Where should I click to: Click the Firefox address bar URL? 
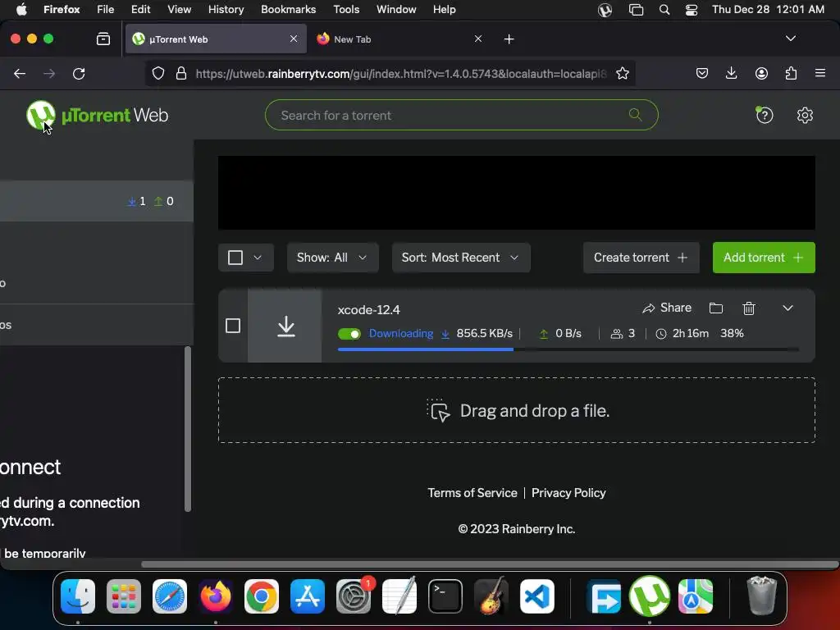[x=400, y=73]
